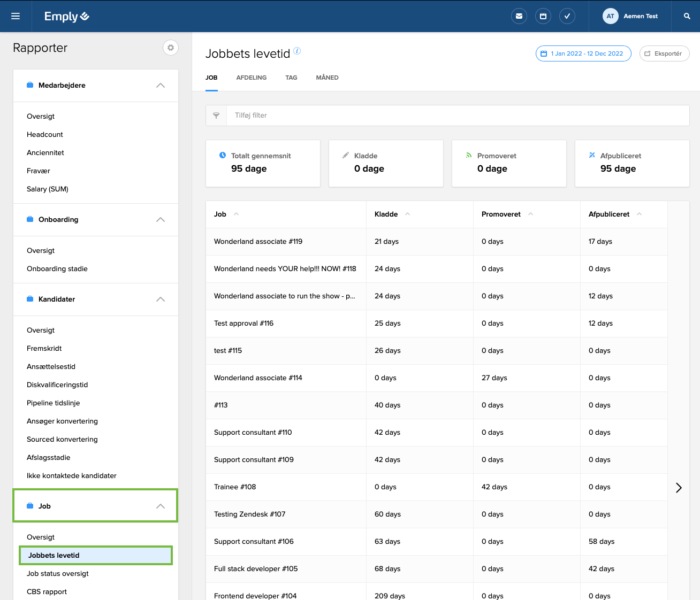Open the date range picker

coord(583,53)
